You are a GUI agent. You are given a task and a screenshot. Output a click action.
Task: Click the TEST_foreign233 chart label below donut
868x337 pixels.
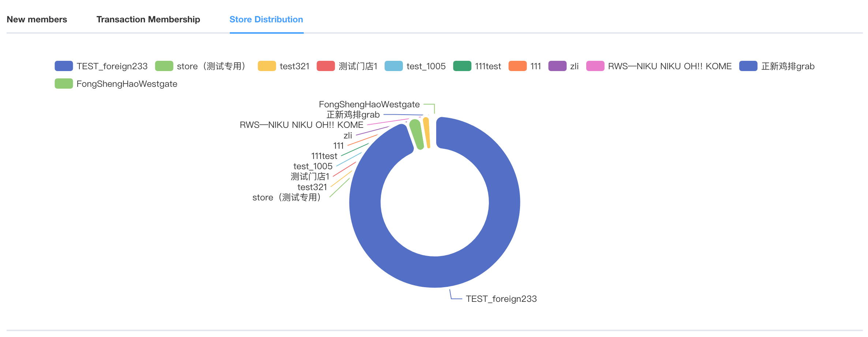(x=501, y=299)
